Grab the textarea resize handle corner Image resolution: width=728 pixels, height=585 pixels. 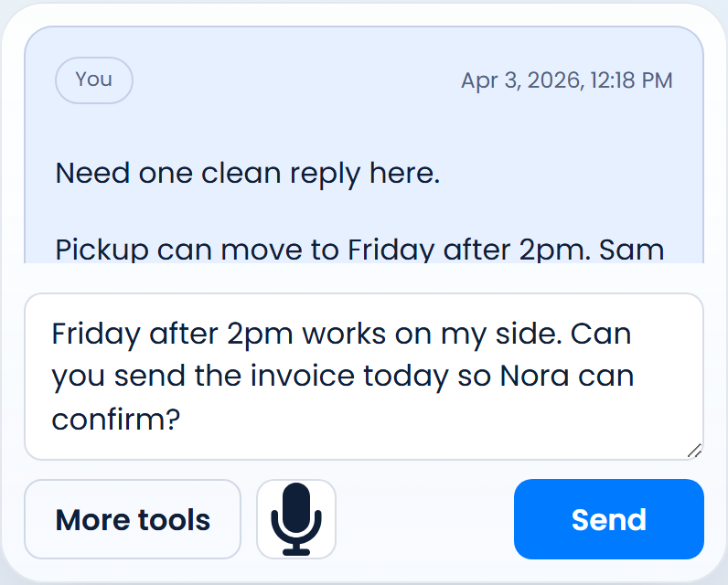point(694,450)
